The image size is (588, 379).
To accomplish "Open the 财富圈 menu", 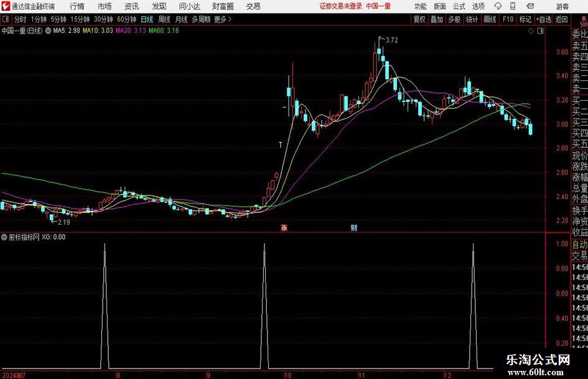I will [x=223, y=6].
